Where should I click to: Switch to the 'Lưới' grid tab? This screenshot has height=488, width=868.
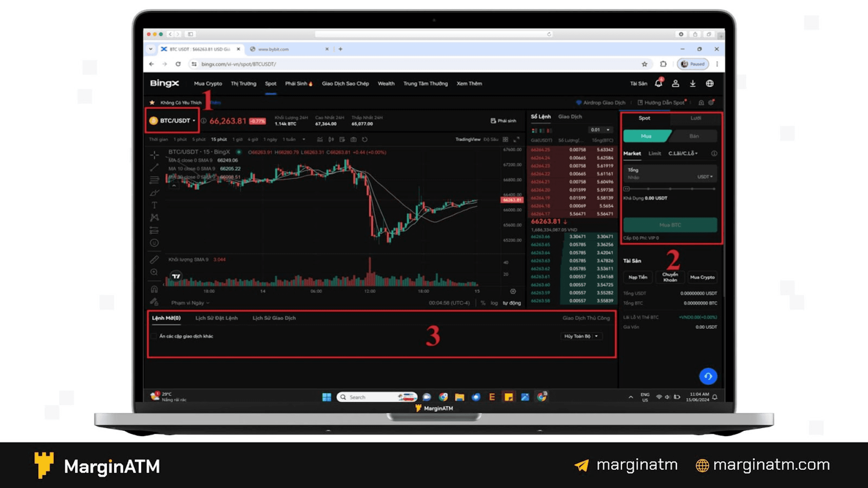[x=696, y=118]
